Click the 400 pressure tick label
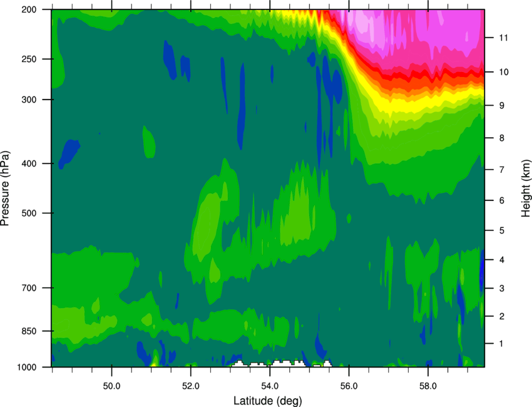 tap(29, 163)
